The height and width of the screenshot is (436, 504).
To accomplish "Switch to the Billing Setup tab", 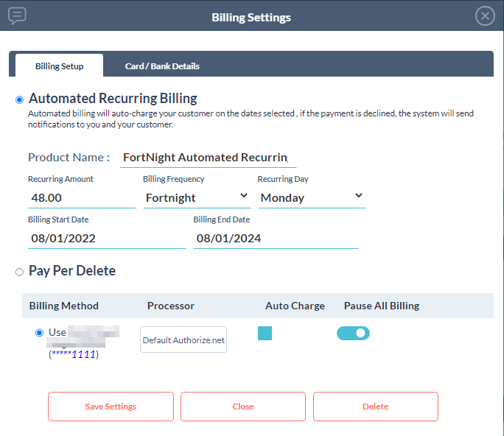I will click(59, 66).
